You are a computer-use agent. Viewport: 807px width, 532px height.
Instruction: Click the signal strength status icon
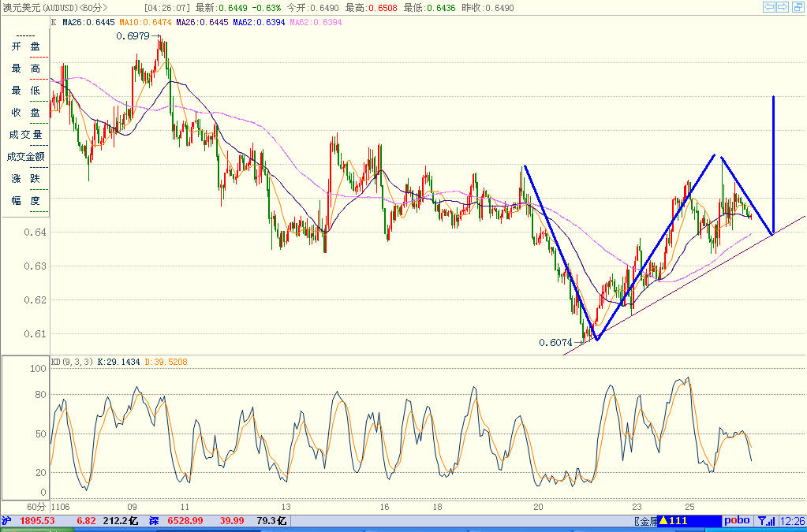point(767,521)
